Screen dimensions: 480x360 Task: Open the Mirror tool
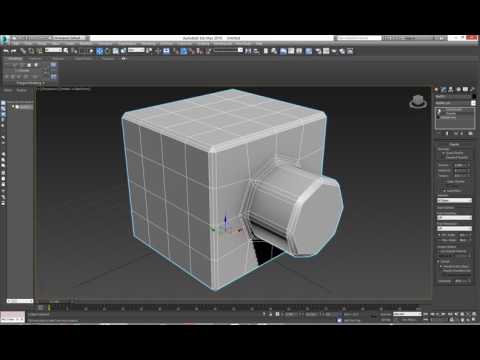pos(248,51)
